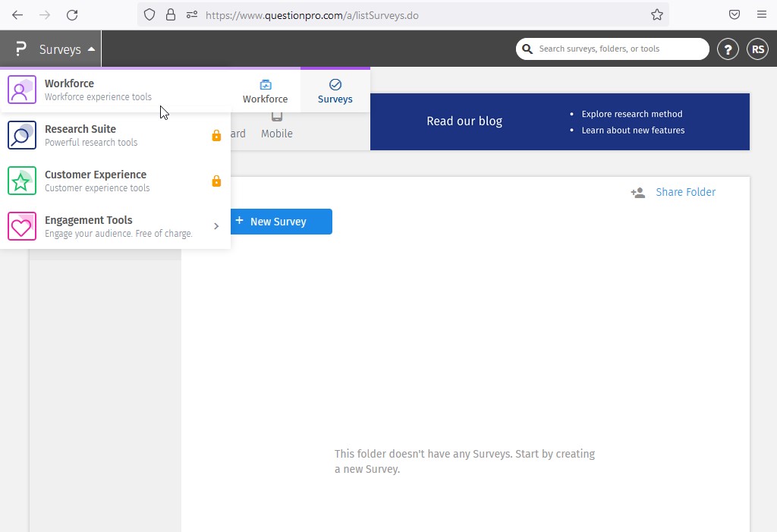Select the Surveys tab
Image resolution: width=777 pixels, height=532 pixels.
point(335,91)
